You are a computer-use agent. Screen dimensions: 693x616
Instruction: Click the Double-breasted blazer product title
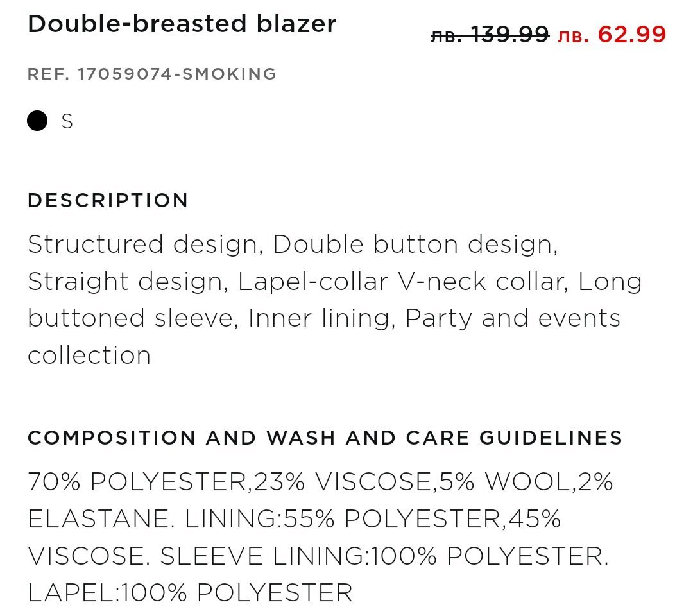tap(182, 24)
